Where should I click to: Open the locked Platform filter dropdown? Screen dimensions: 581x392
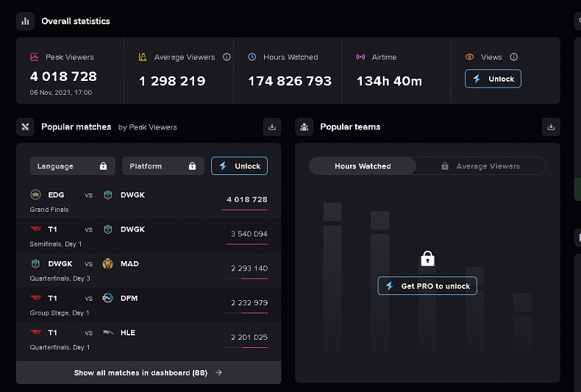coord(163,166)
